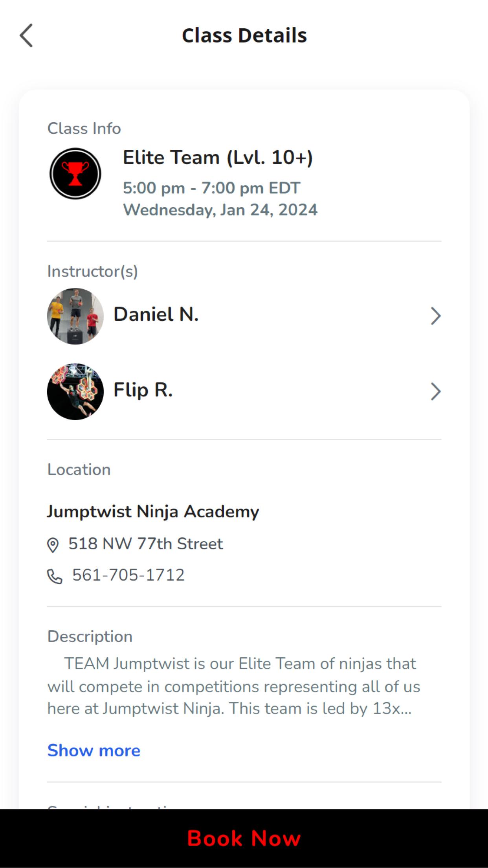
Task: Go back using the top-left arrow
Action: (26, 35)
